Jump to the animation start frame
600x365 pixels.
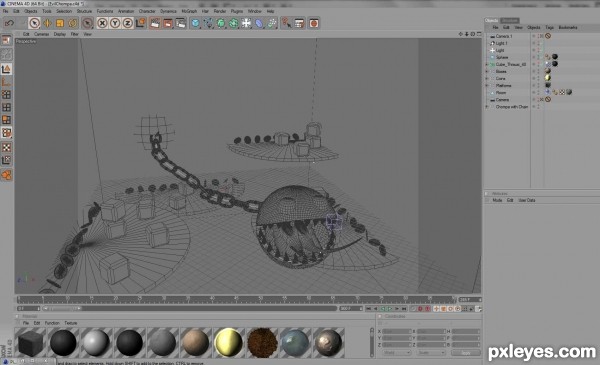[368, 309]
